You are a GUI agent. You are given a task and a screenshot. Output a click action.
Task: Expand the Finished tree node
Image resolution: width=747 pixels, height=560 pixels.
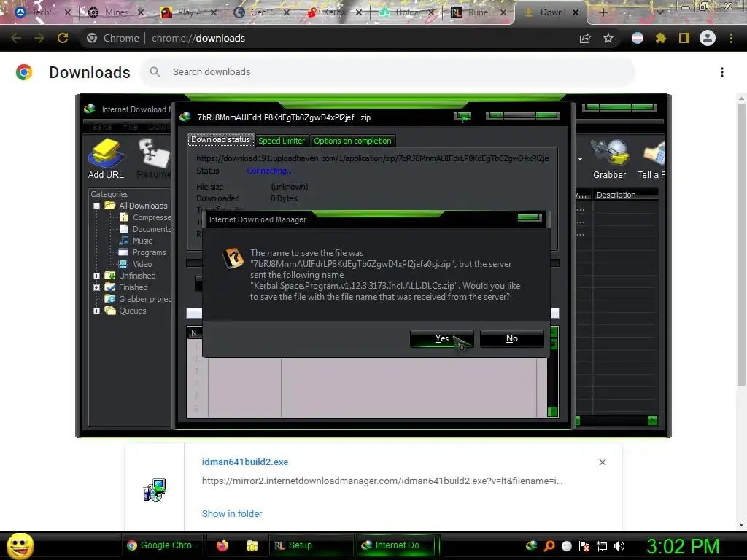(97, 287)
